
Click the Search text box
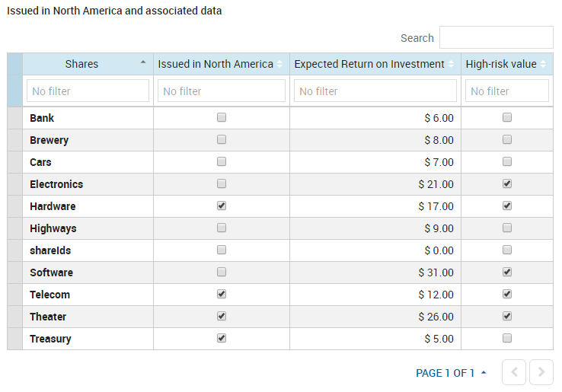pyautogui.click(x=496, y=38)
